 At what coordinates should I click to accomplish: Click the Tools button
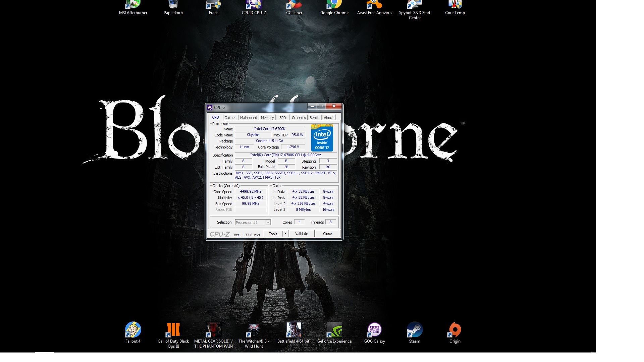[x=273, y=234]
